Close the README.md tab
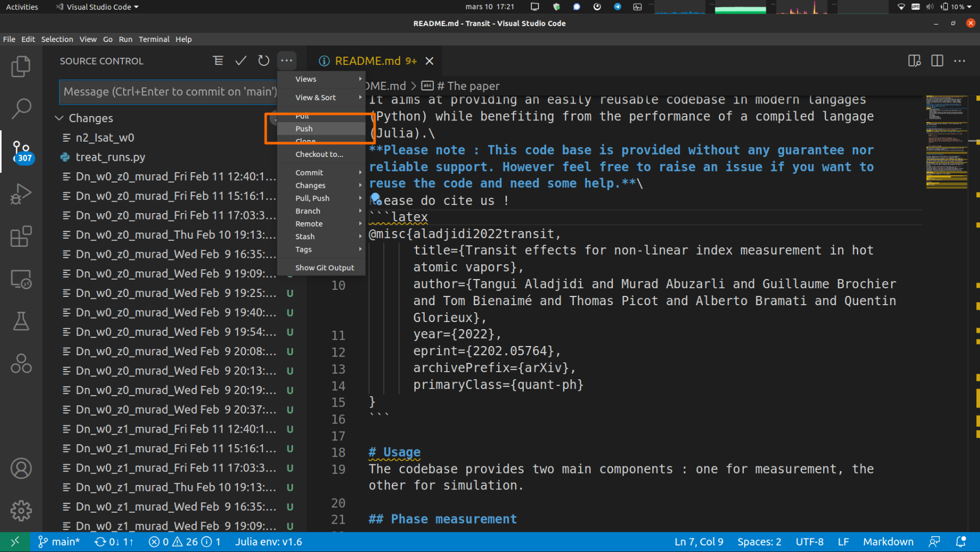980x552 pixels. pos(430,60)
